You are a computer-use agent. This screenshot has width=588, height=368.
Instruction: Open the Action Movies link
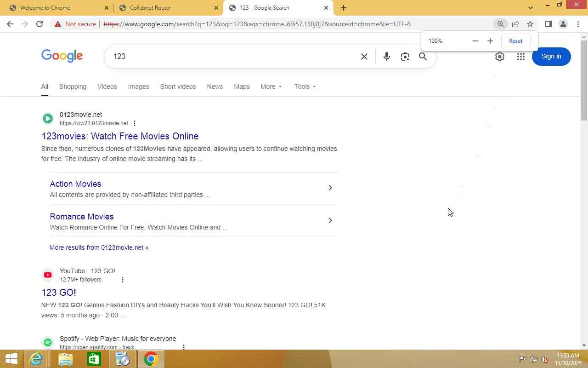click(x=75, y=184)
